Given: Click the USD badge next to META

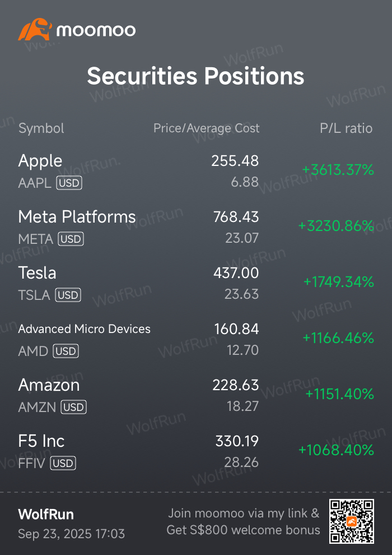Looking at the screenshot, I should pyautogui.click(x=71, y=239).
